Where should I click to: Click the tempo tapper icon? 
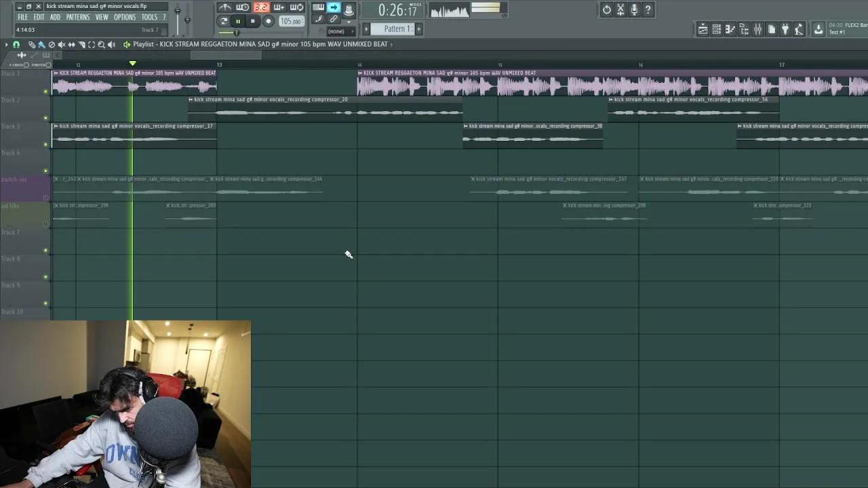(x=799, y=29)
